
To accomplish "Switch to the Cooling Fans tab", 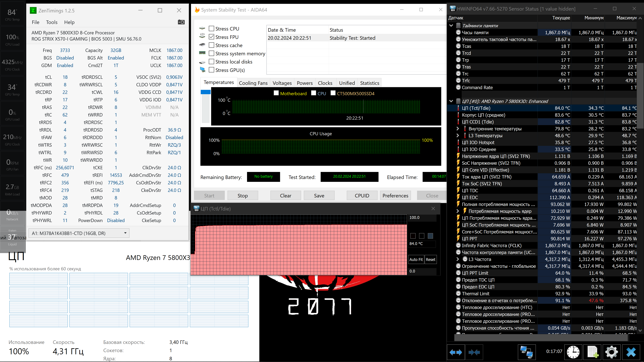I will [253, 83].
